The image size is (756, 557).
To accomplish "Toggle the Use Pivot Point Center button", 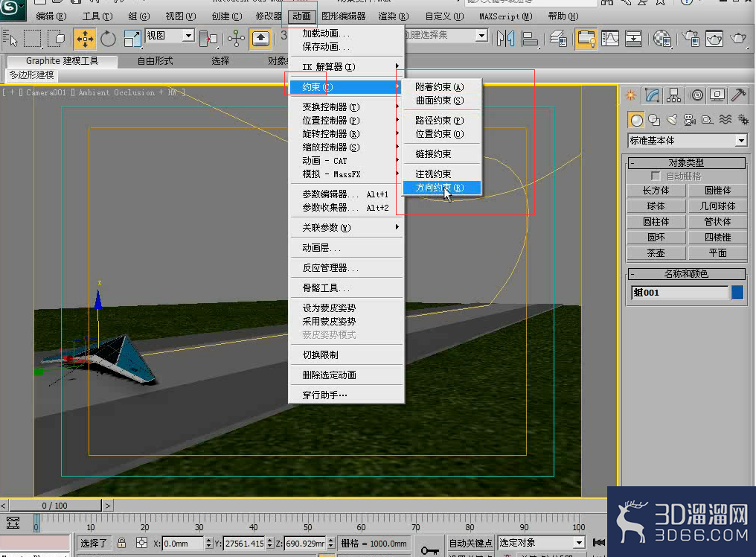I will (208, 39).
